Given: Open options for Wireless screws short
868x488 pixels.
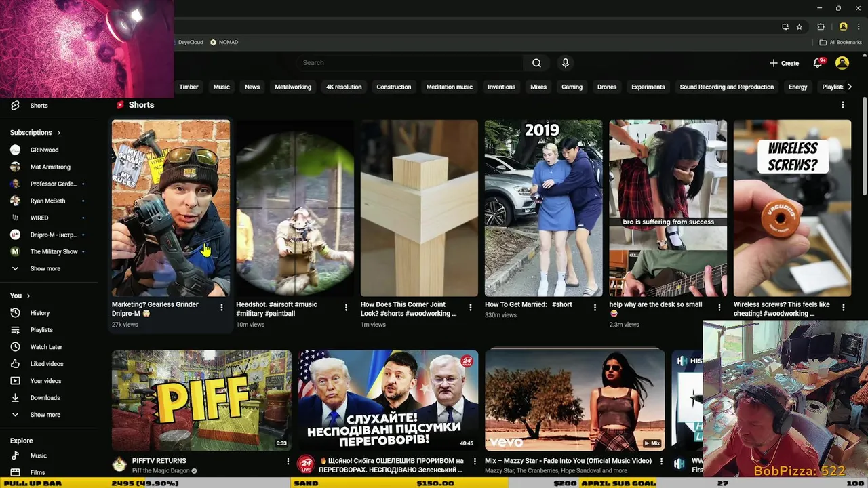Looking at the screenshot, I should 844,308.
